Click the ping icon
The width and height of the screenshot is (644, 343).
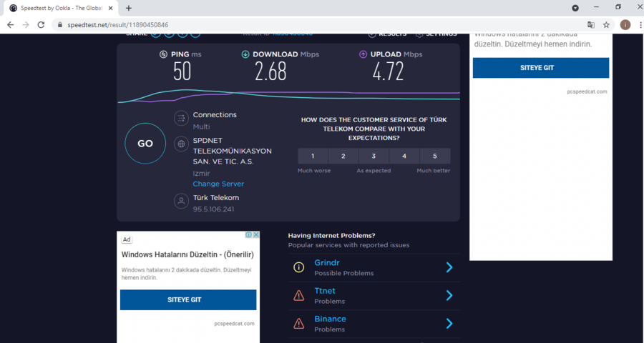pos(163,54)
